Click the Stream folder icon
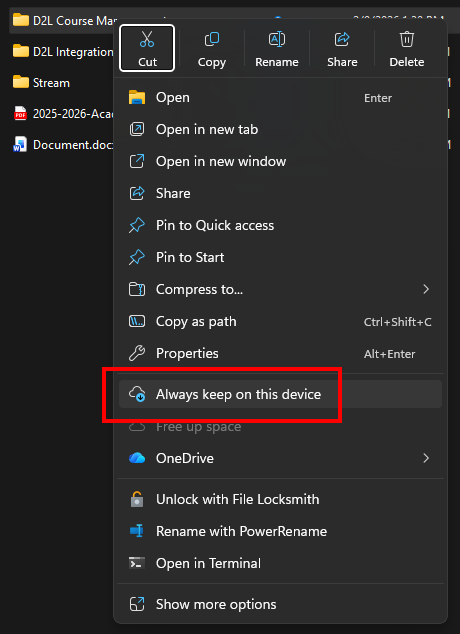 tap(21, 82)
